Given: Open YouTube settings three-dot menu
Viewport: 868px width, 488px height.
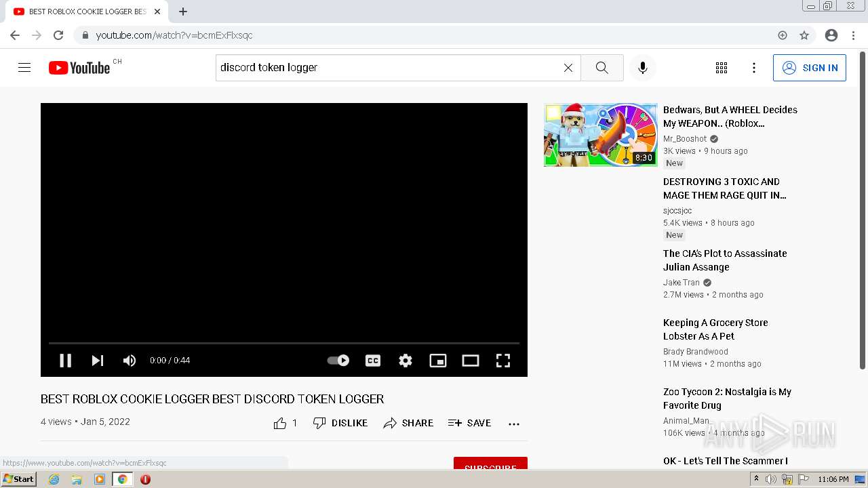Looking at the screenshot, I should click(x=754, y=68).
